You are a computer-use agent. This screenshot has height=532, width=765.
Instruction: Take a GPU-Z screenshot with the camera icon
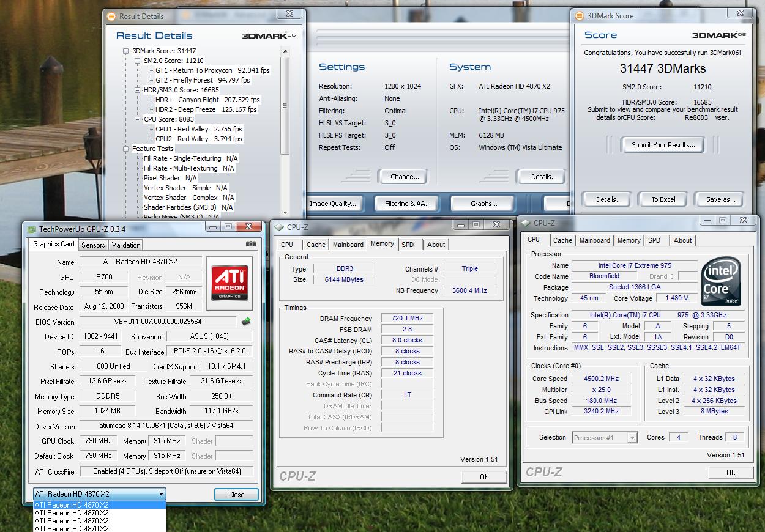pos(250,243)
